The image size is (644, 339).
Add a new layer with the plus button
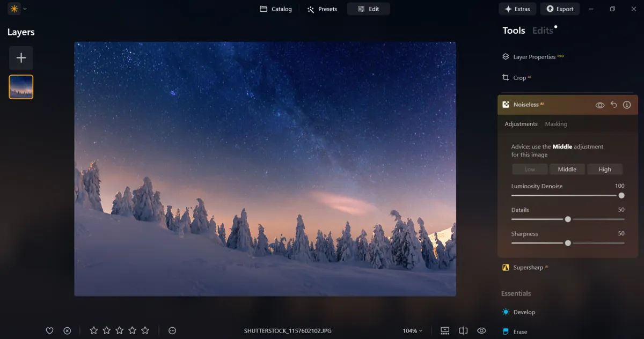[20, 58]
